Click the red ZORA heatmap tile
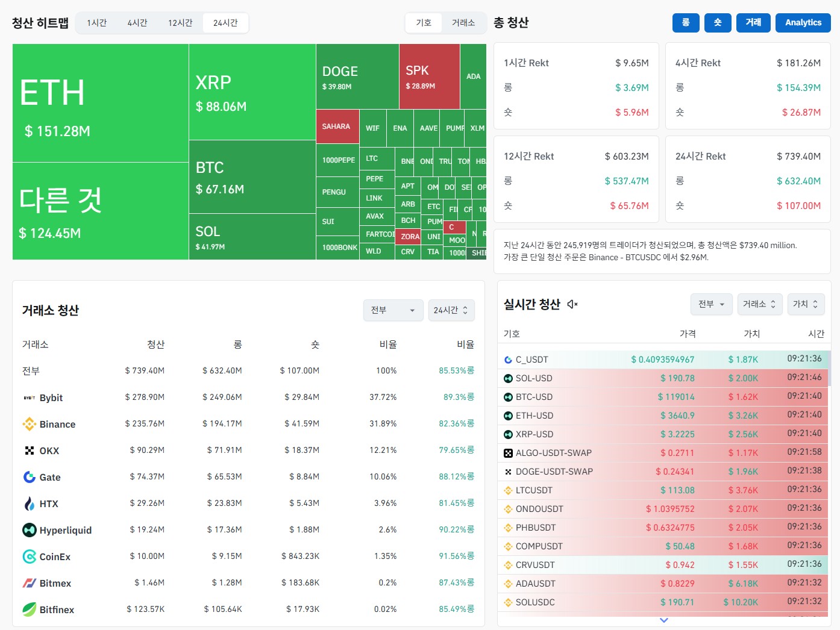The height and width of the screenshot is (630, 840). point(409,237)
